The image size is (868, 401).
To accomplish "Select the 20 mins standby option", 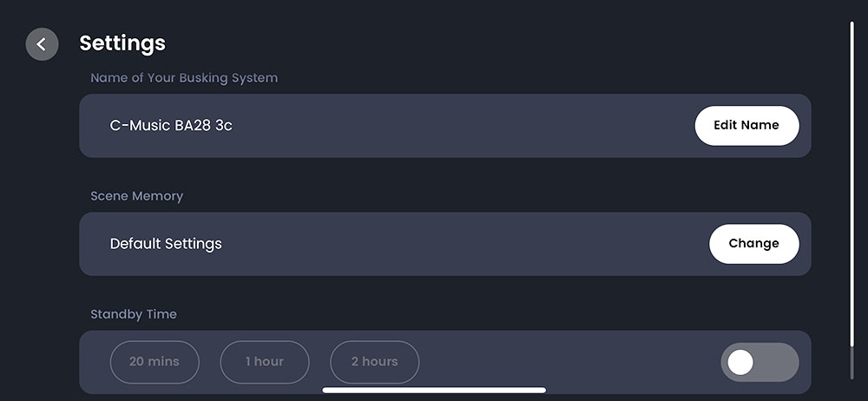I will [x=155, y=362].
